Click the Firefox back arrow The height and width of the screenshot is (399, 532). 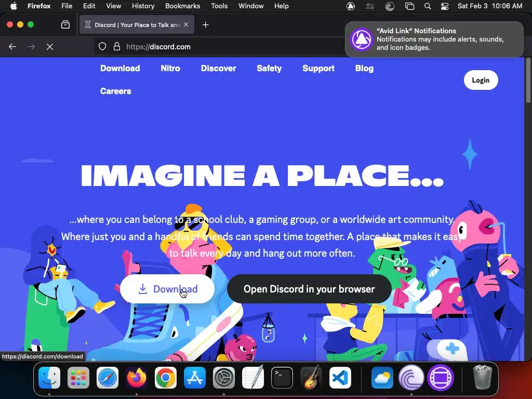[x=12, y=47]
